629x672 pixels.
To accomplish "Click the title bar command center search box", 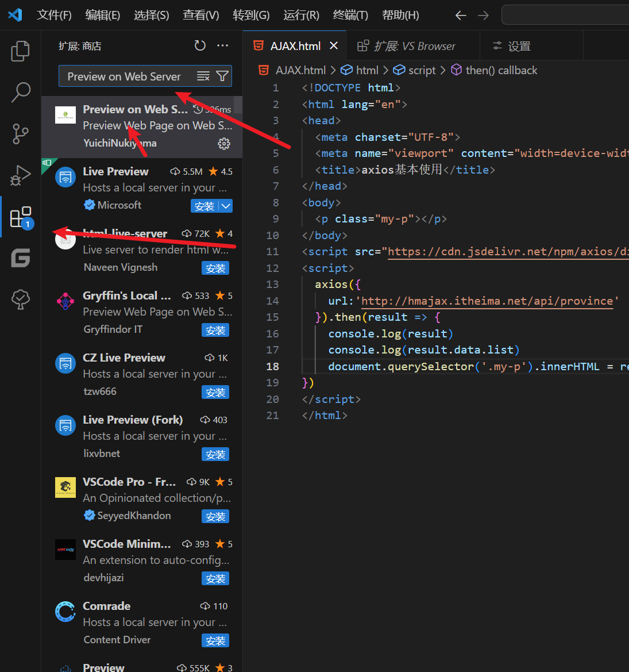I will tap(565, 15).
